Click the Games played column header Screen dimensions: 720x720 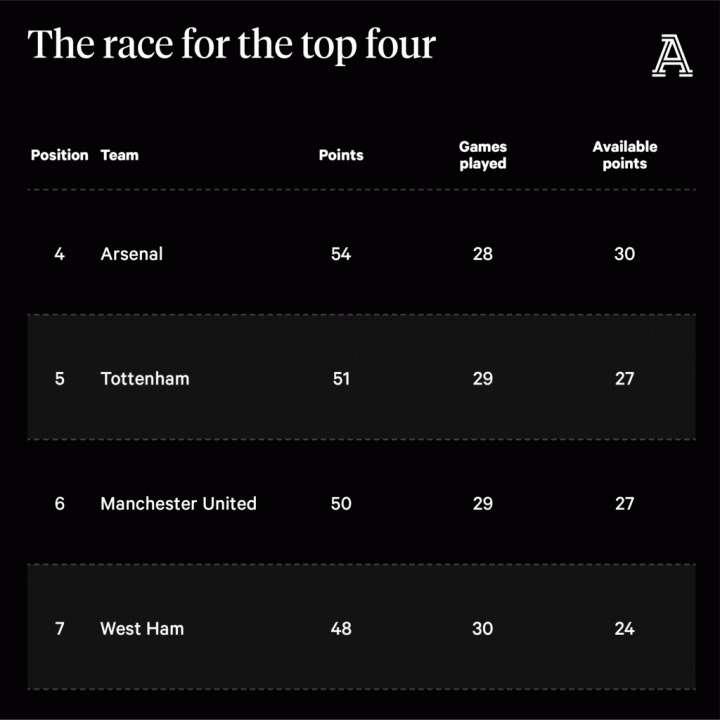coord(483,155)
